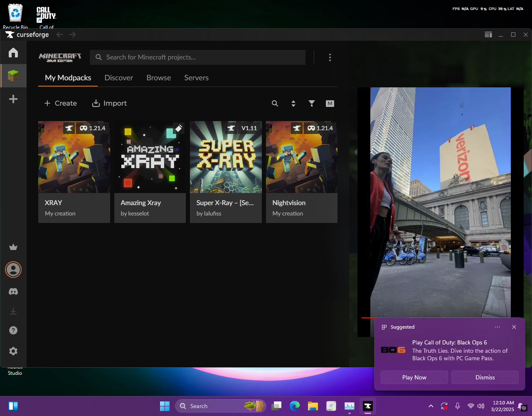Open the filter funnel icon
532x416 pixels.
[x=312, y=104]
